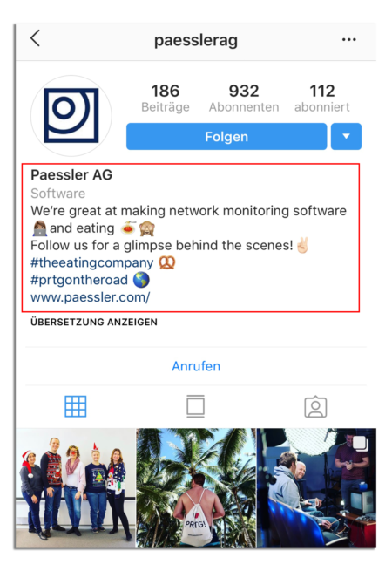Viewport: 392px width, 571px height.
Task: Open the tagged photos tab
Action: coord(315,406)
